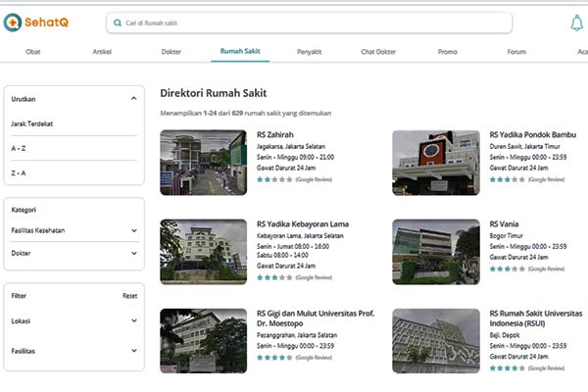Select the Rumah Sakit tab
Image resolution: width=588 pixels, height=392 pixels.
240,51
